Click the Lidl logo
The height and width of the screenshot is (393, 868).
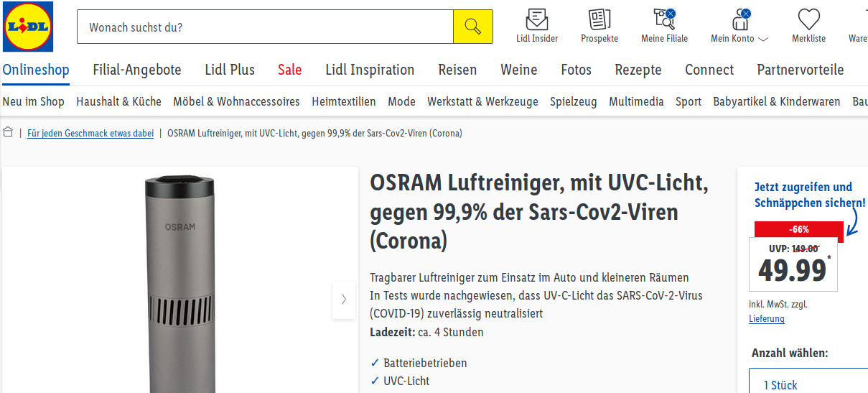(28, 27)
